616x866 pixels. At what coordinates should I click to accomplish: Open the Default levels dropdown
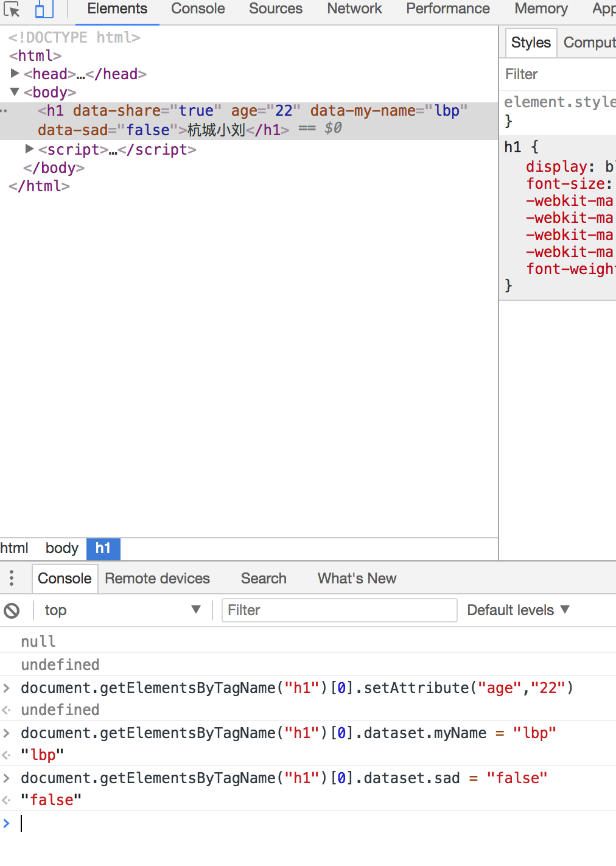518,610
